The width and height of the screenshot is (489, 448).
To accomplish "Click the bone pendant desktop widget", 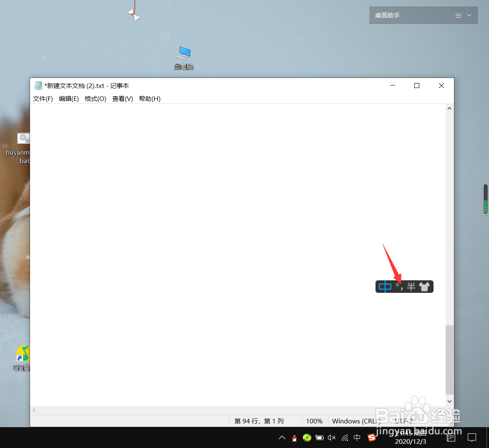I will click(x=134, y=14).
